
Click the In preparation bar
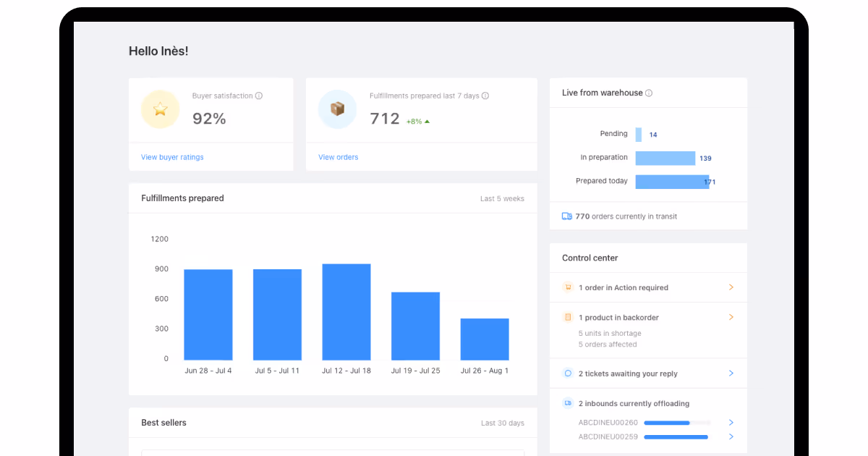tap(665, 158)
